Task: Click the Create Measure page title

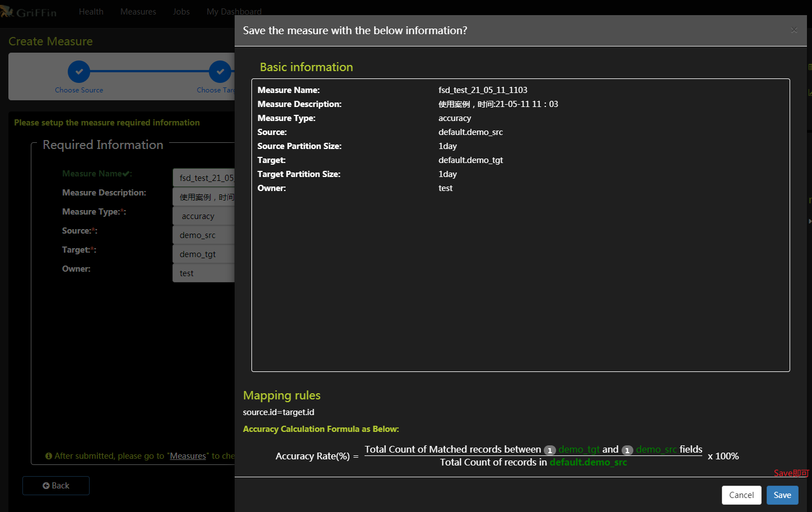Action: [x=50, y=41]
